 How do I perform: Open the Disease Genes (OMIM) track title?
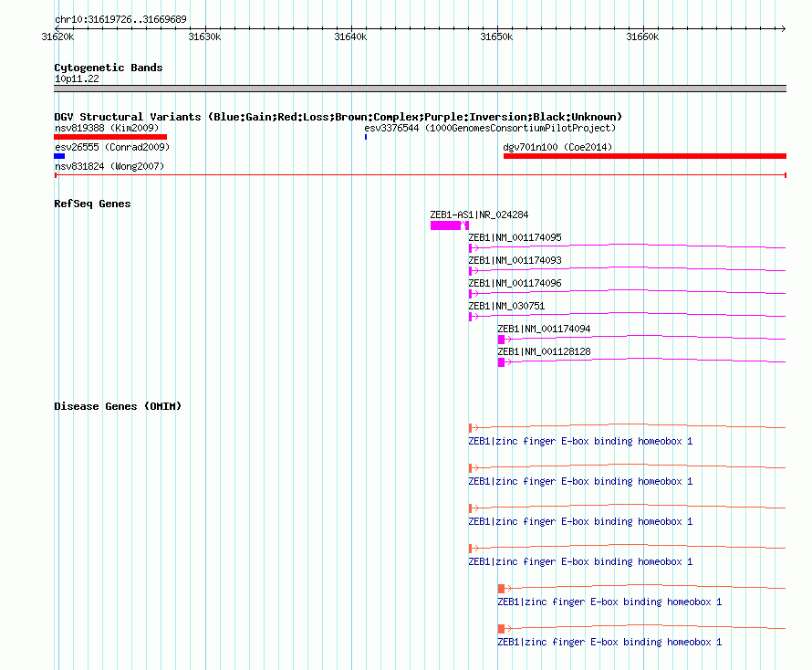click(x=118, y=406)
